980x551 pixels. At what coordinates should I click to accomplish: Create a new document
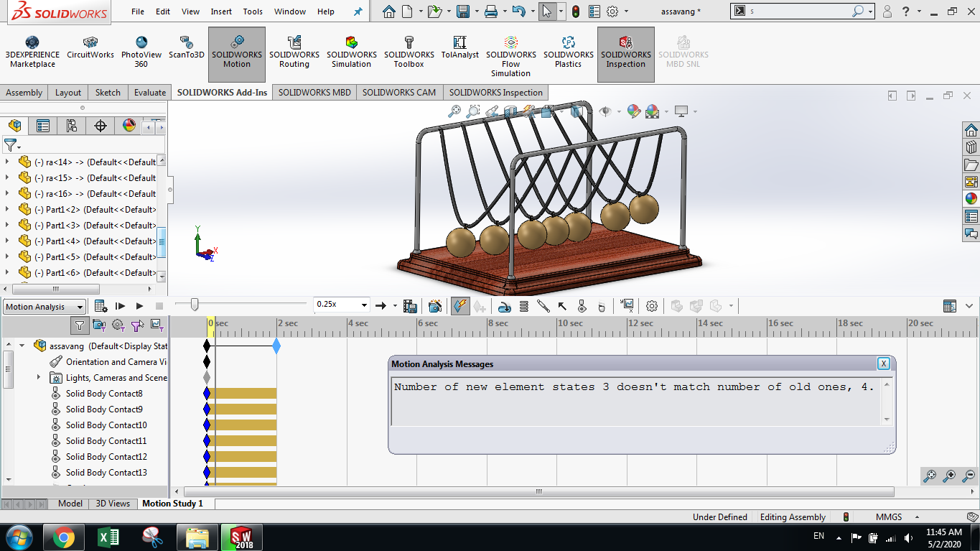tap(408, 11)
